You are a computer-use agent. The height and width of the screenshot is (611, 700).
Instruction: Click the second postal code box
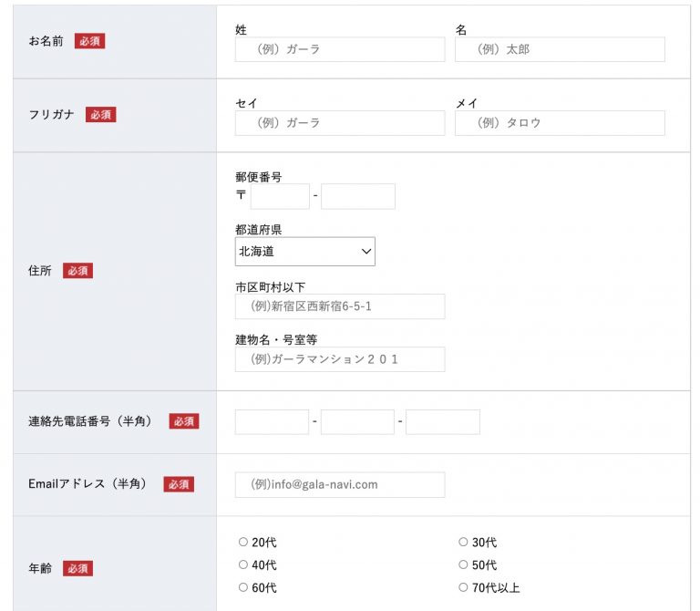357,196
